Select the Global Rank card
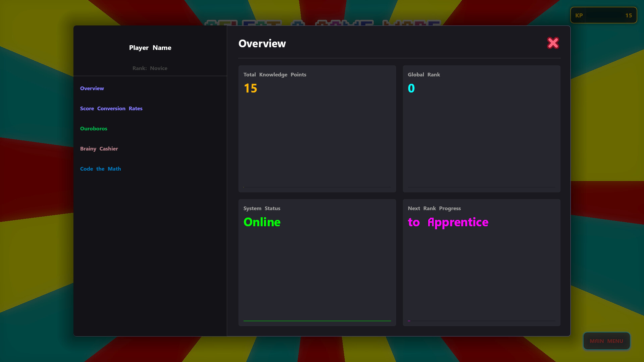 (481, 128)
